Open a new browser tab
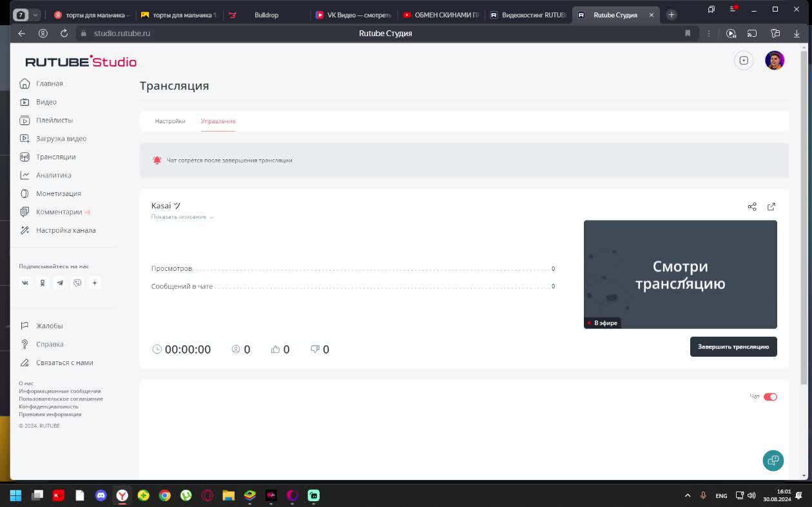The height and width of the screenshot is (507, 812). [671, 14]
